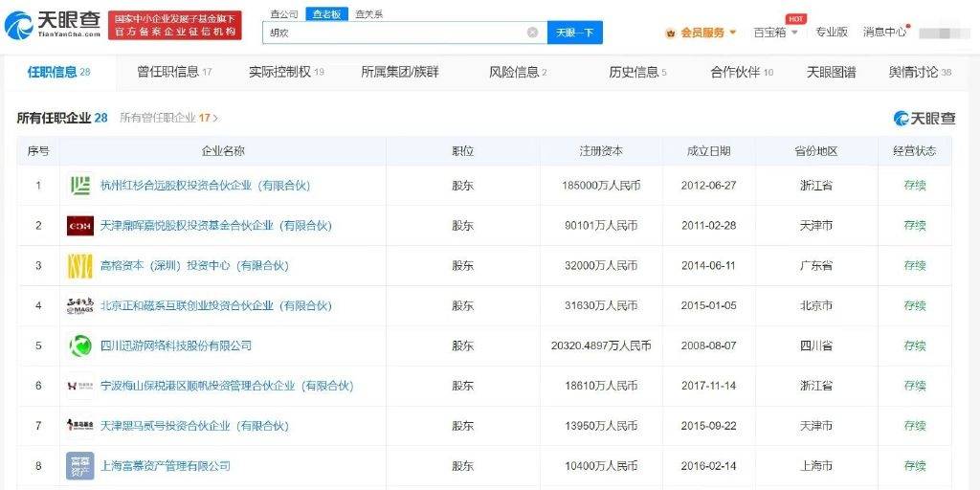Open the 天眼图谱 tab
980x490 pixels.
click(x=832, y=73)
